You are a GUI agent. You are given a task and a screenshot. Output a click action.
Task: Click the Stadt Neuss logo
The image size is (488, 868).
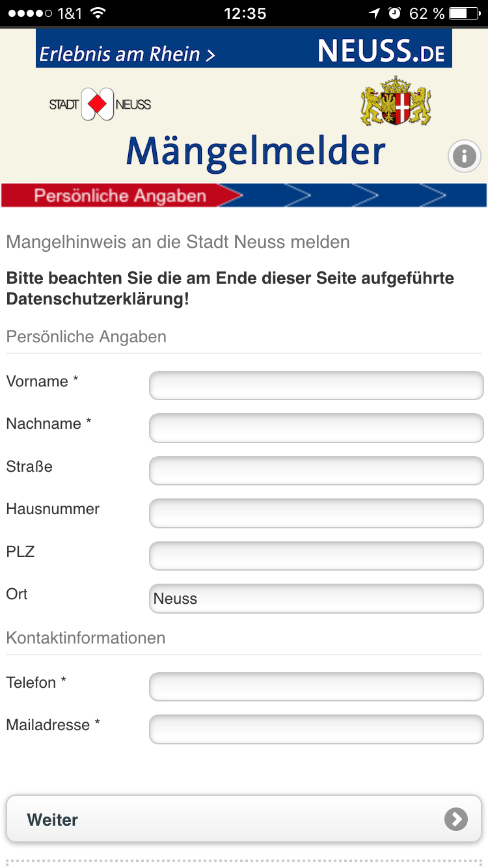point(100,104)
